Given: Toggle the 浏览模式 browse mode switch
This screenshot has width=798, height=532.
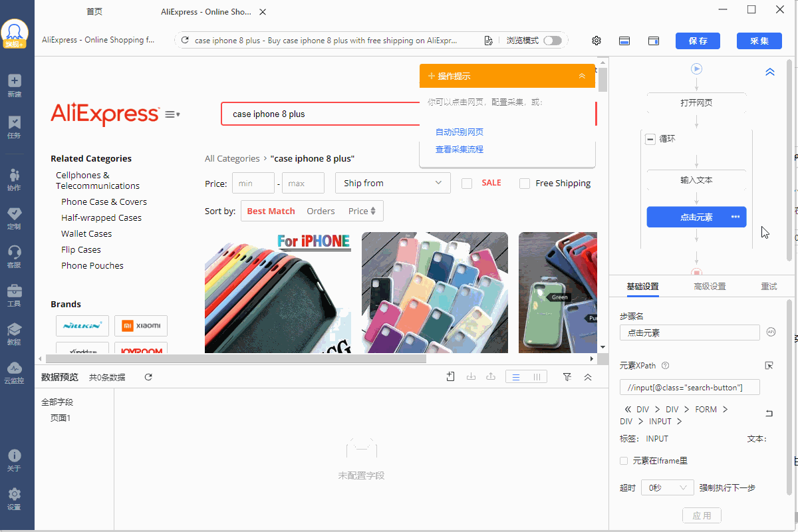Looking at the screenshot, I should tap(552, 41).
